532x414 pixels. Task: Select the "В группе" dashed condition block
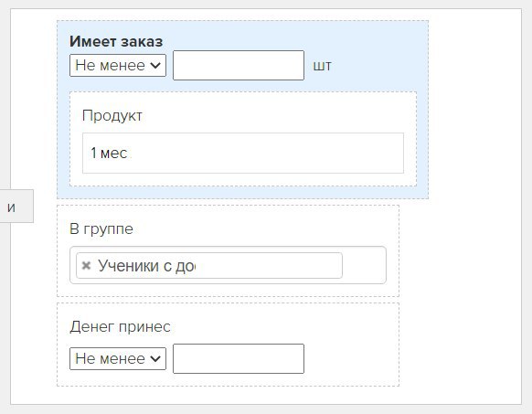(228, 250)
